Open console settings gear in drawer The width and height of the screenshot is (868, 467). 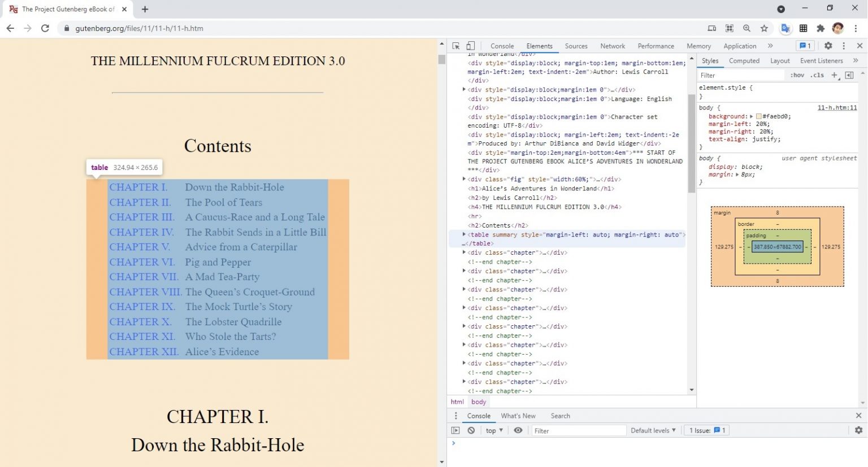coord(858,430)
